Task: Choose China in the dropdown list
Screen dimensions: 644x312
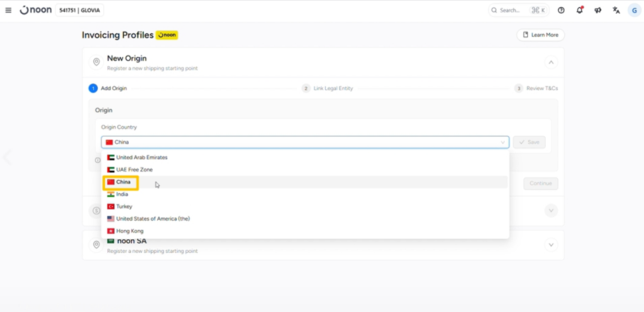Action: [305, 182]
